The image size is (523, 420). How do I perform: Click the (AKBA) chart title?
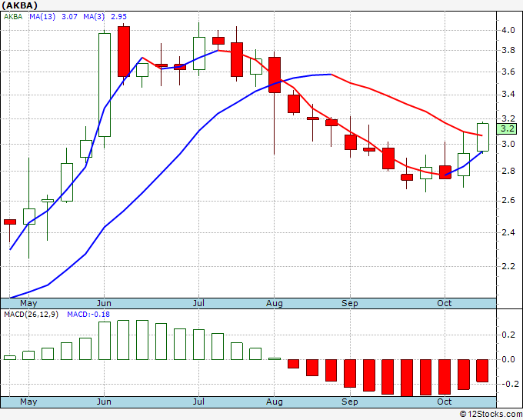click(19, 5)
